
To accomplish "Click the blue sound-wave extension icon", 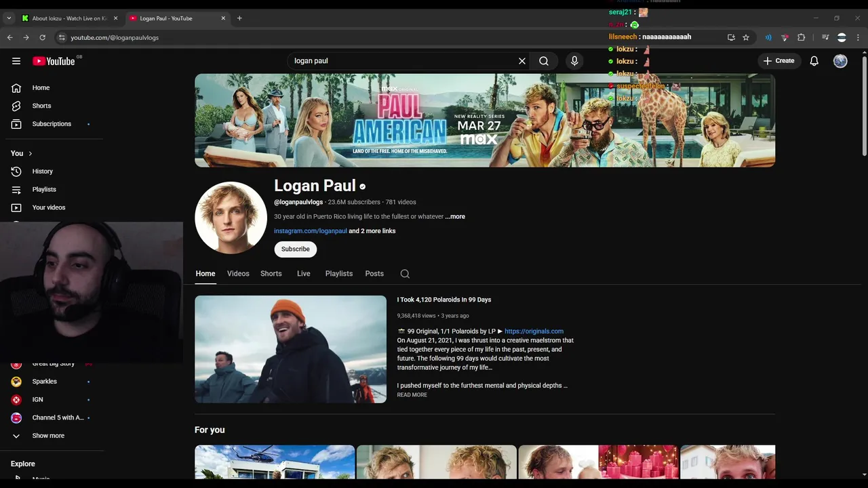I will click(768, 37).
